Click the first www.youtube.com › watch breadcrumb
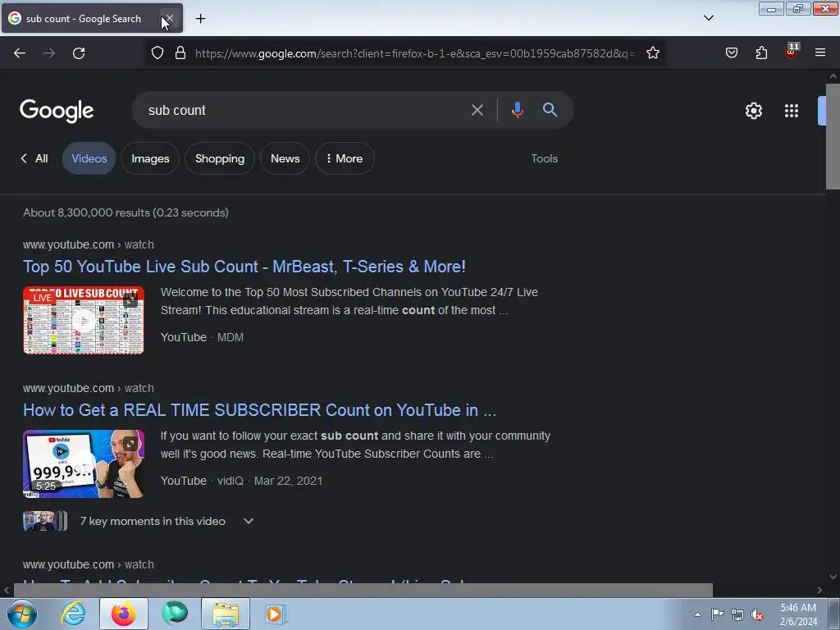Screen dimensions: 840x630 (89, 244)
